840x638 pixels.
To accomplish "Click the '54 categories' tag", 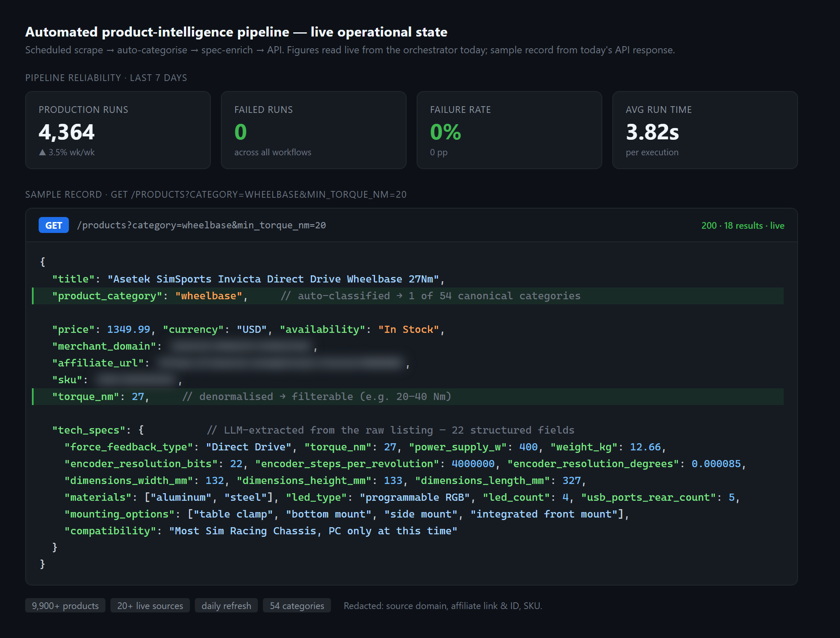I will pos(297,606).
